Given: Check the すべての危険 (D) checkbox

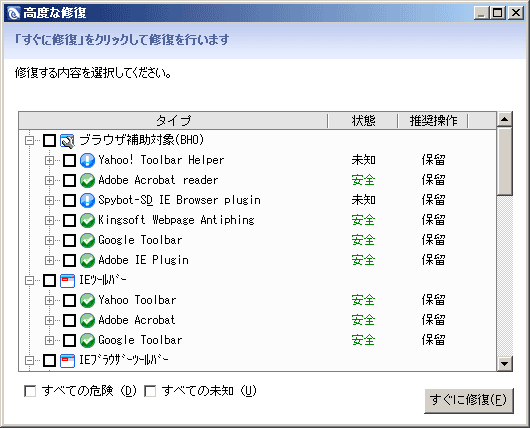Looking at the screenshot, I should 30,391.
